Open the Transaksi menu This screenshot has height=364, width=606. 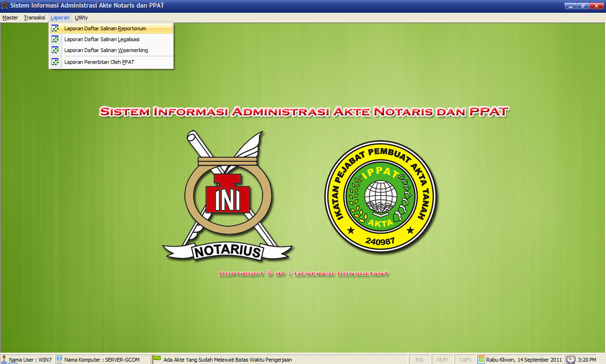(x=34, y=18)
